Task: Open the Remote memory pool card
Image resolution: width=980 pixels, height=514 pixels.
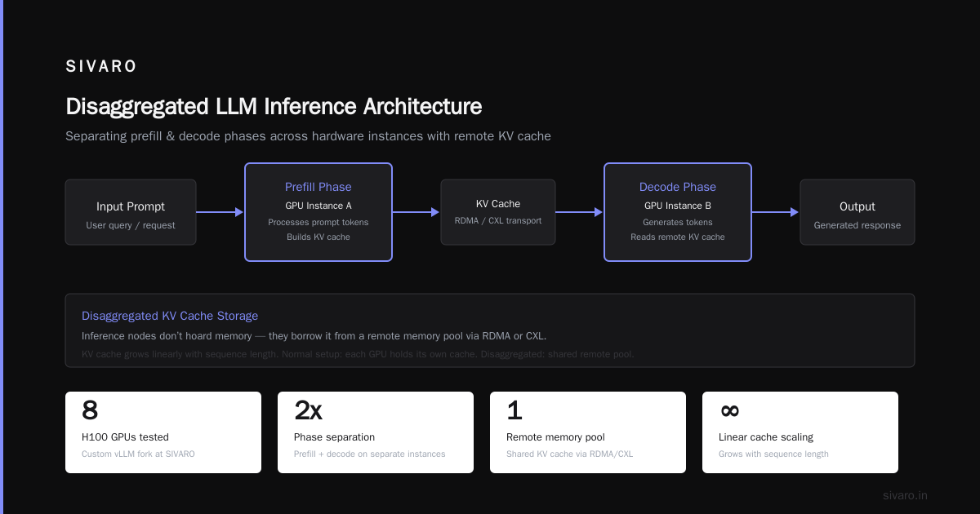Action: point(588,432)
